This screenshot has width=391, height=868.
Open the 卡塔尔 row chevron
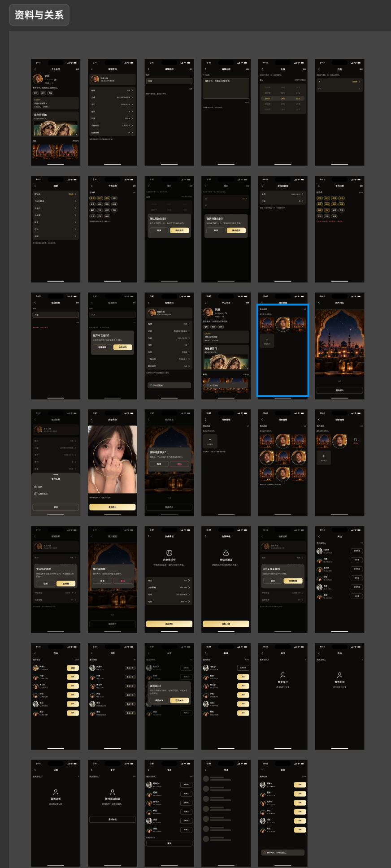75,208
